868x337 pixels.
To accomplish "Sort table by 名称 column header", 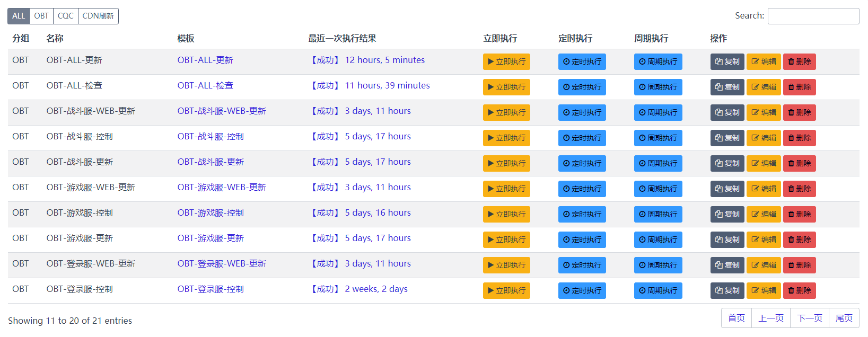I will coord(55,38).
